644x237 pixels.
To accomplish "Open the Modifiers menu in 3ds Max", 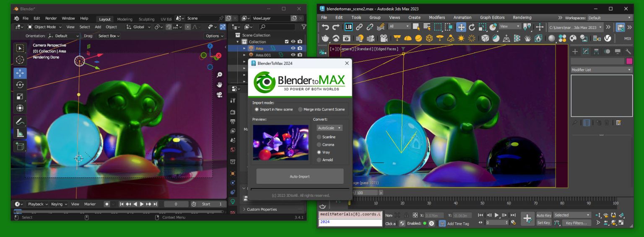I will coord(436,18).
